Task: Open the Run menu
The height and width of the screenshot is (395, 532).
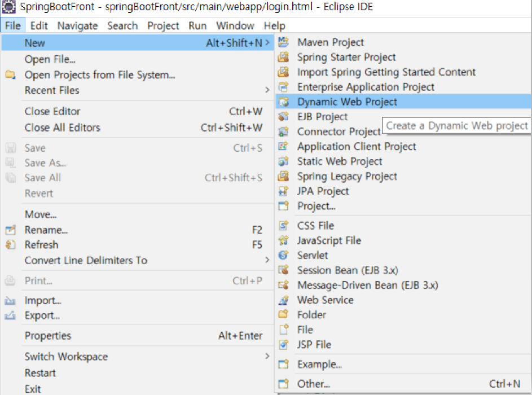Action: (x=197, y=25)
